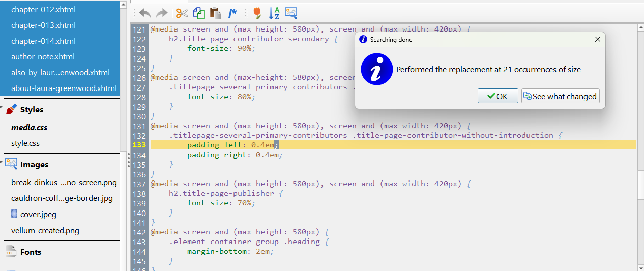644x271 pixels.
Task: Toggle comment with the /* icon
Action: (x=232, y=13)
